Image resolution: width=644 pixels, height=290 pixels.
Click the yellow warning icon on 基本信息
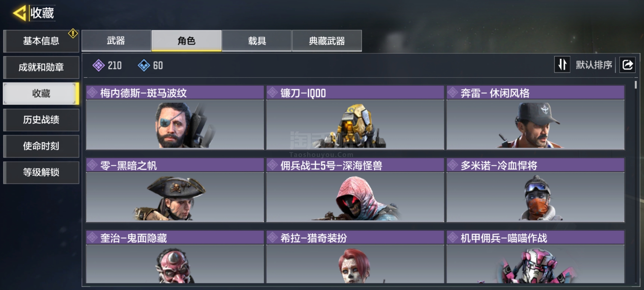point(73,33)
